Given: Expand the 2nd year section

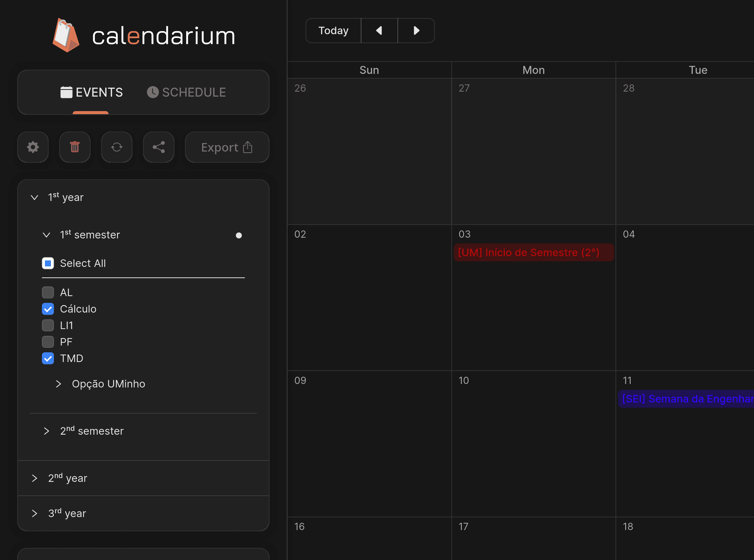Looking at the screenshot, I should pos(34,478).
